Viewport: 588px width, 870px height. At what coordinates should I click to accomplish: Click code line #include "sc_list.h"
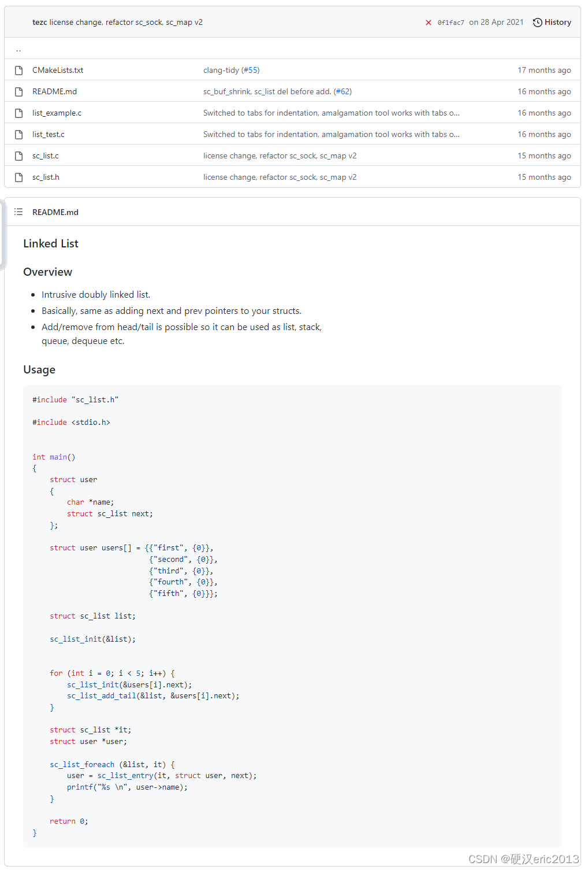click(x=76, y=399)
